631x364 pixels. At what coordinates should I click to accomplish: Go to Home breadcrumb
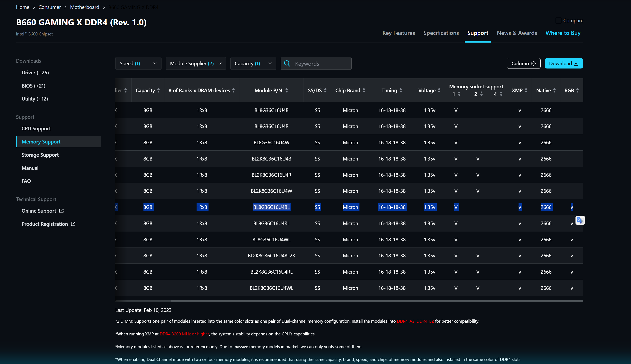pos(23,7)
